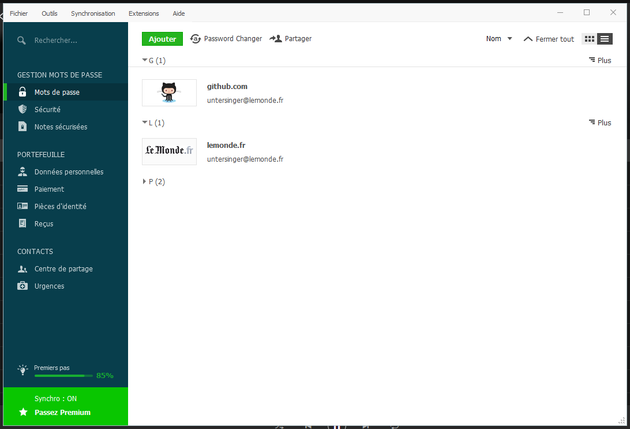Open the Fichier menu
630x429 pixels.
point(19,13)
